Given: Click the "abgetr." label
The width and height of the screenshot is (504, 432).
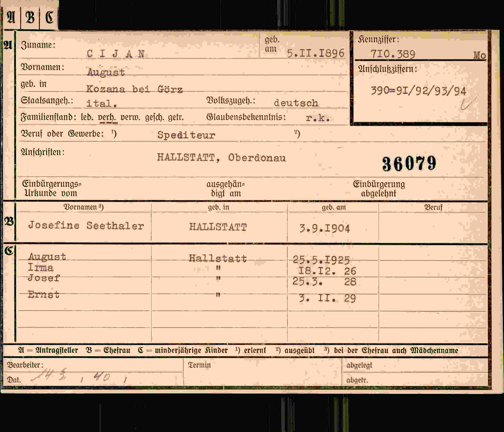Looking at the screenshot, I should pyautogui.click(x=357, y=380).
